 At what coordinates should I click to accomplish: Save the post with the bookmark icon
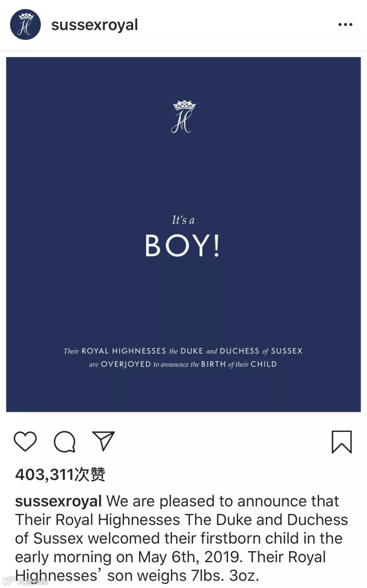coord(342,442)
